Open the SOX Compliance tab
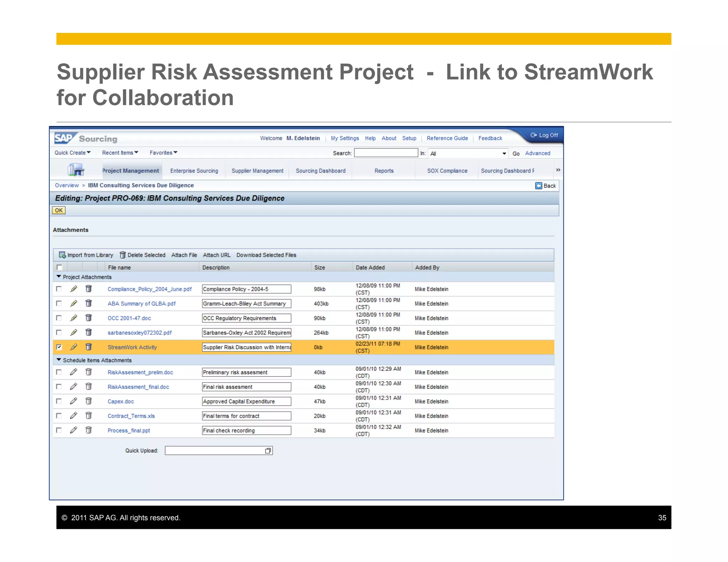This screenshot has height=562, width=728. [447, 171]
